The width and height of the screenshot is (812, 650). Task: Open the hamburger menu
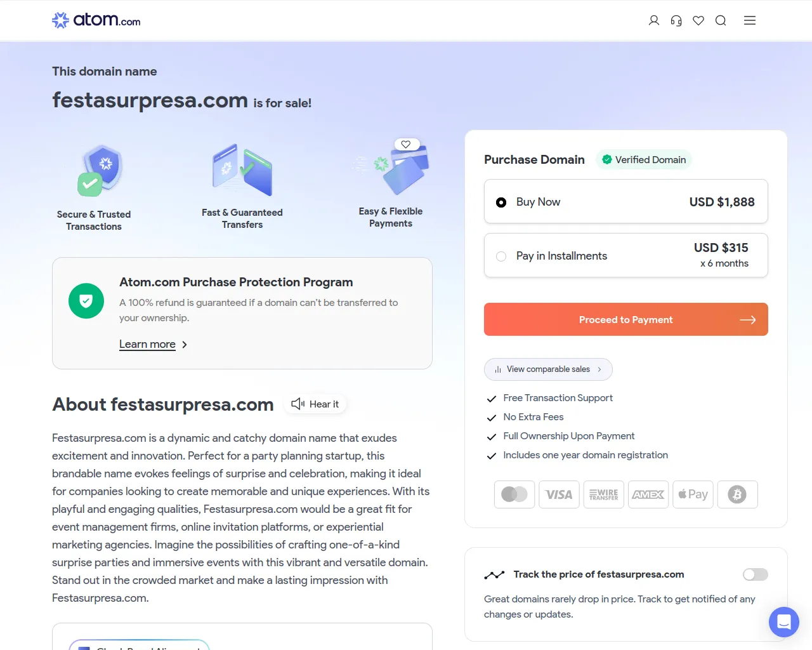[x=750, y=20]
